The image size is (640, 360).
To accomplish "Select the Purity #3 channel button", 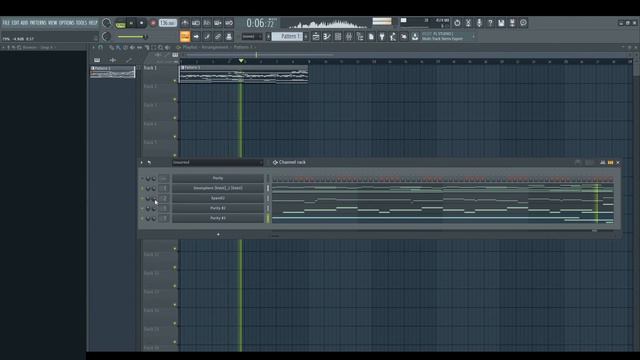I will point(218,218).
